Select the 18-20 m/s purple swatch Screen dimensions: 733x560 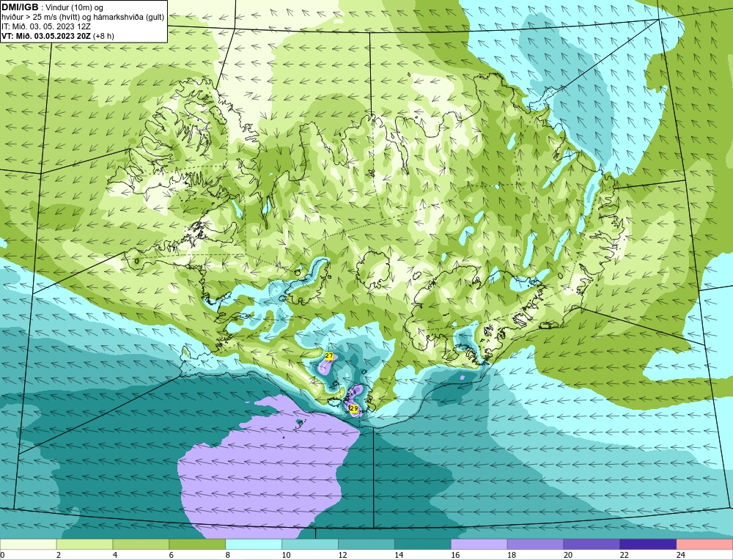pos(535,544)
